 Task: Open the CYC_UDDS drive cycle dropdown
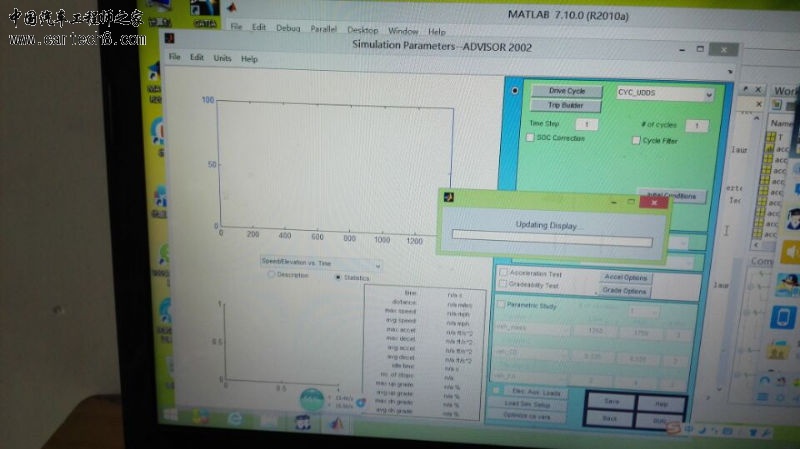[x=665, y=93]
